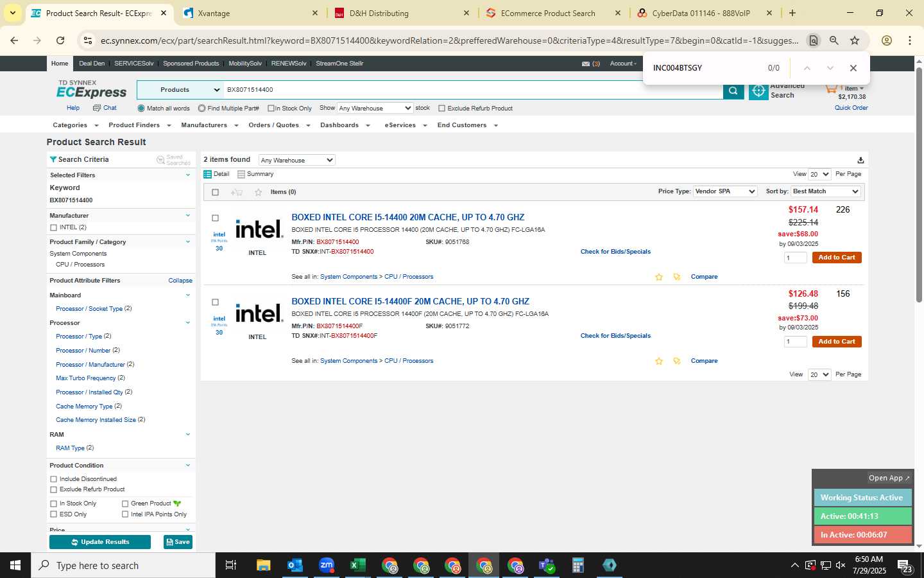Select Match all words radio button
Screen dimensions: 924x578
(x=141, y=109)
